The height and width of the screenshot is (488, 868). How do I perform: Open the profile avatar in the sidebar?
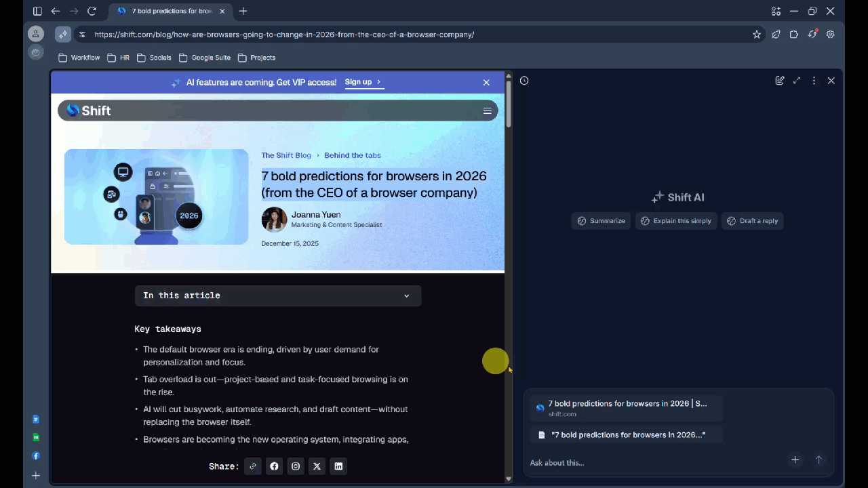(36, 34)
